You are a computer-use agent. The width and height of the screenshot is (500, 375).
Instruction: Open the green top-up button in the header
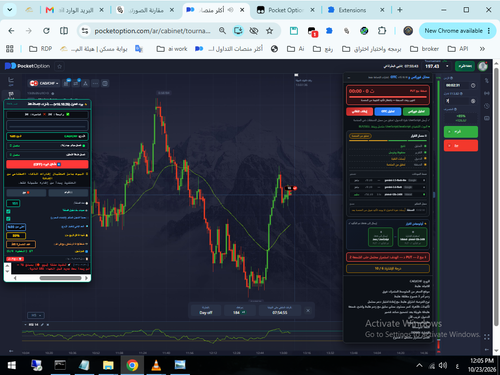point(465,66)
